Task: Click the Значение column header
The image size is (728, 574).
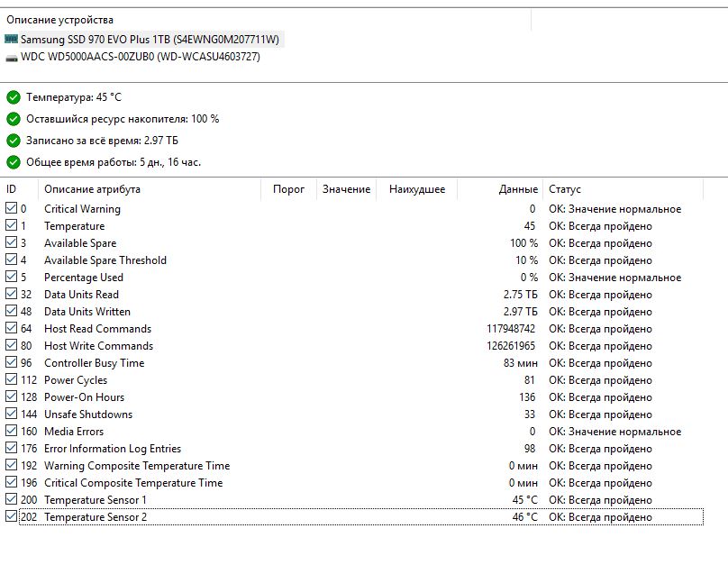Action: (x=346, y=189)
